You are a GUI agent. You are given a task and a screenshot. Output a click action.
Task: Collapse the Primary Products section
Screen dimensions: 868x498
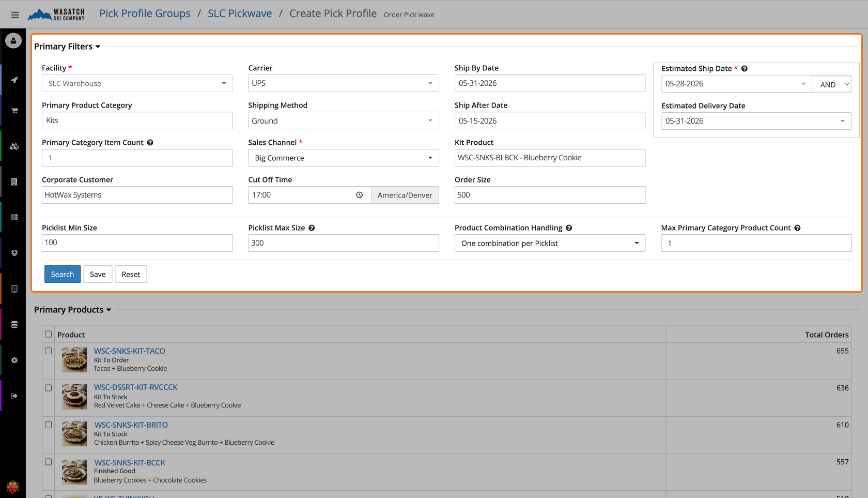click(x=73, y=310)
